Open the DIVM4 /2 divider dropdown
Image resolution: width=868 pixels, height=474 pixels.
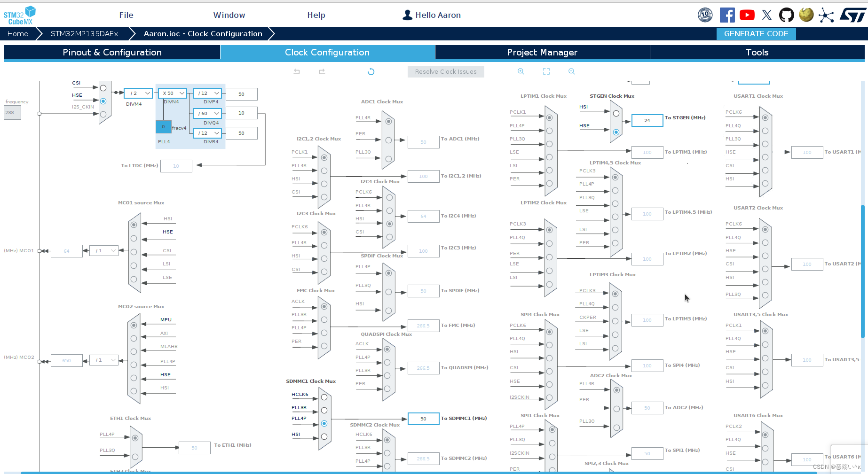point(138,93)
